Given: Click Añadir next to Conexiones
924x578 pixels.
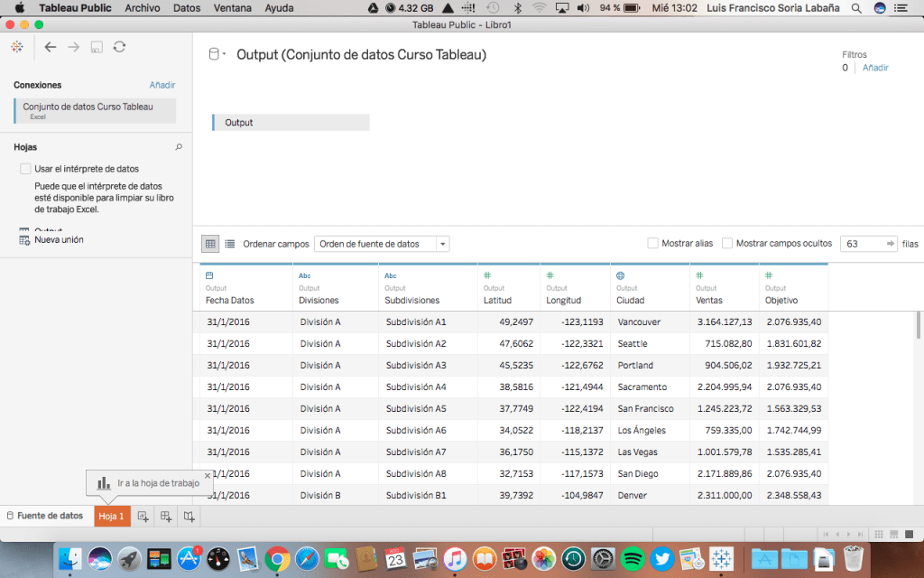Looking at the screenshot, I should (162, 85).
